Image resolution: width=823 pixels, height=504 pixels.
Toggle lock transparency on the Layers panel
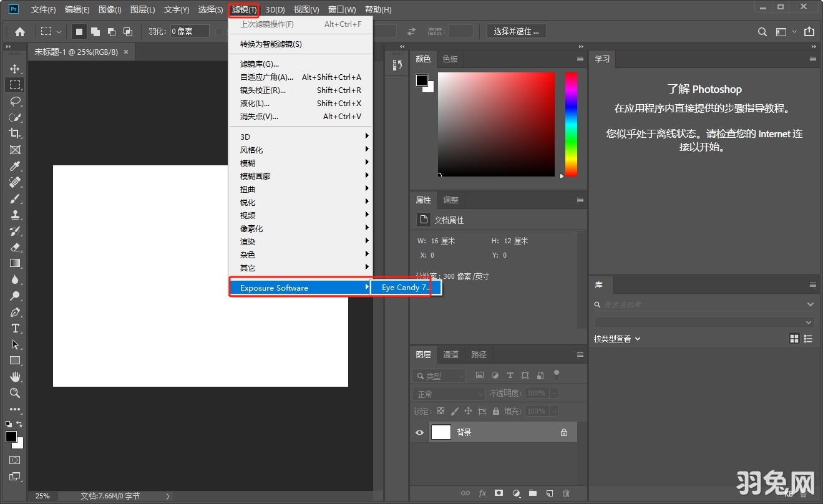coord(440,411)
